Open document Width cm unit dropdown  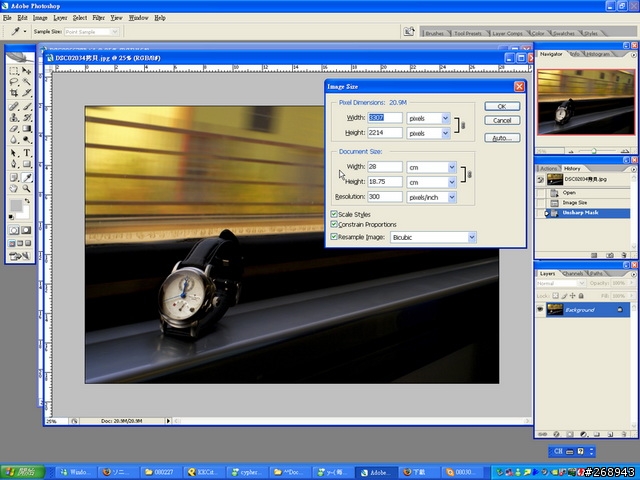[x=452, y=167]
